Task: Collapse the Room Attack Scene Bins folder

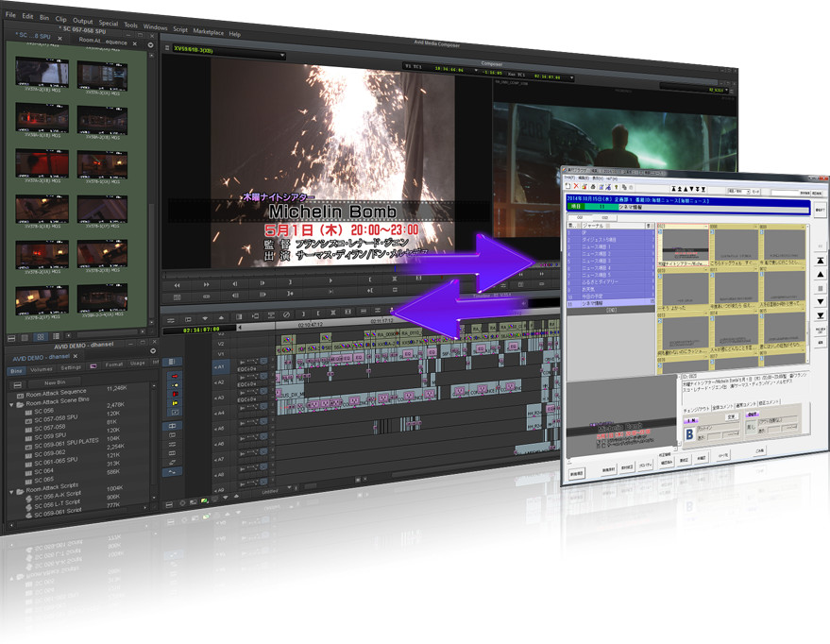Action: click(13, 404)
